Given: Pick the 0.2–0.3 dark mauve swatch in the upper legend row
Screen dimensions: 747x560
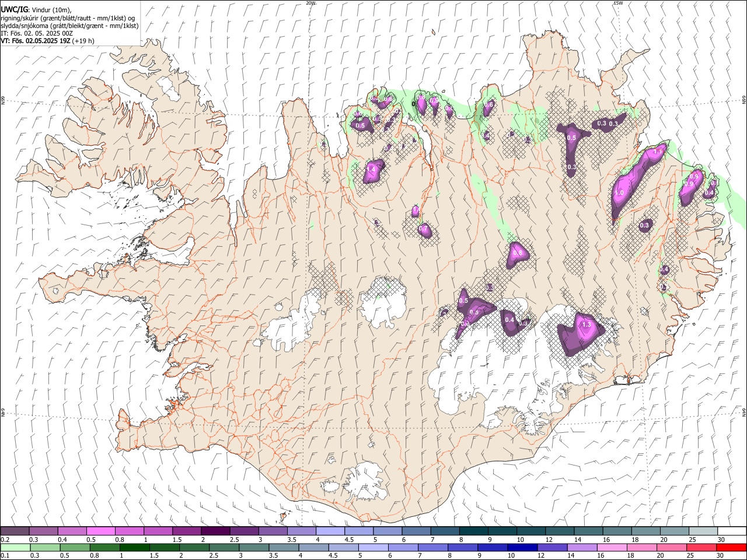Looking at the screenshot, I should click(15, 531).
